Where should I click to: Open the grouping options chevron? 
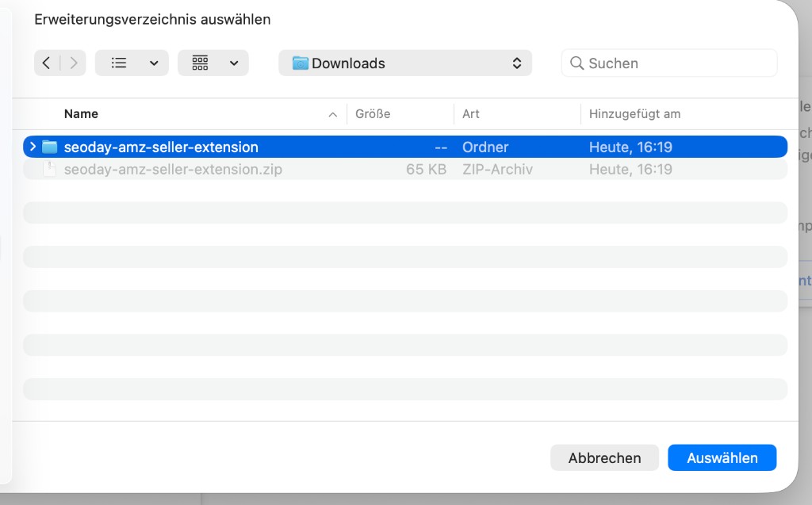tap(234, 63)
